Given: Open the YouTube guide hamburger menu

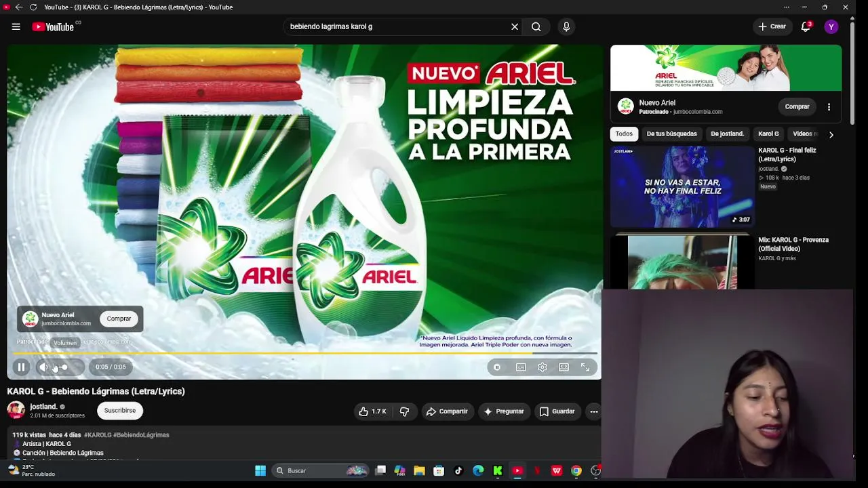Looking at the screenshot, I should (16, 26).
